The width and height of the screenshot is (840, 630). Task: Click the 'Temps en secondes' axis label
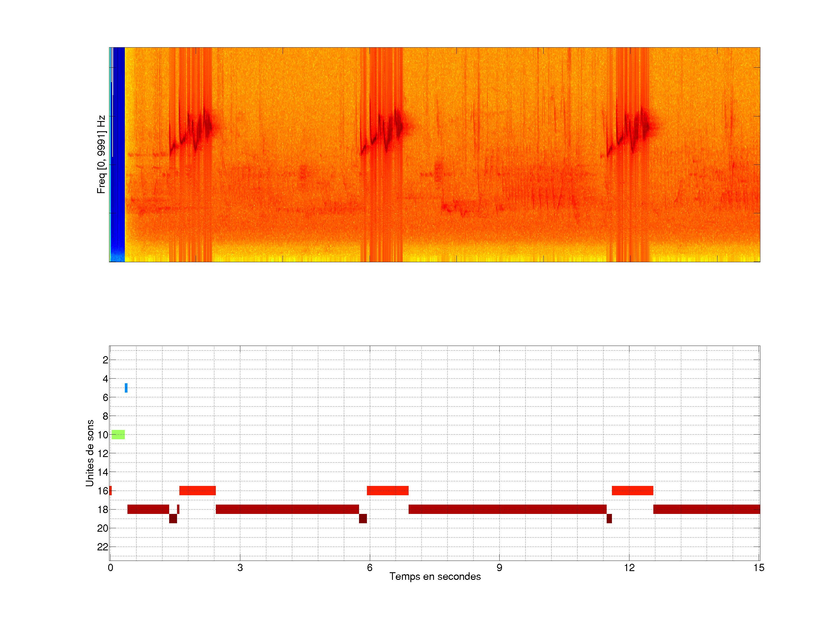point(435,576)
